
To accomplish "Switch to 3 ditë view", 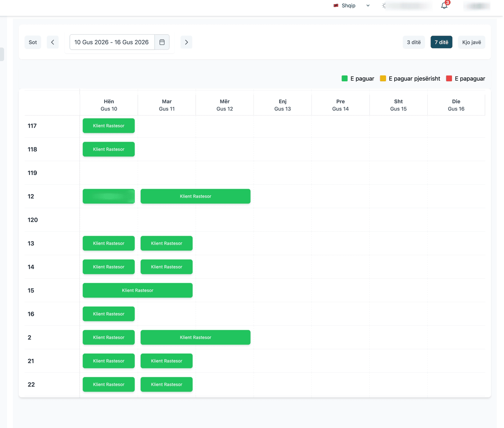I will point(414,42).
